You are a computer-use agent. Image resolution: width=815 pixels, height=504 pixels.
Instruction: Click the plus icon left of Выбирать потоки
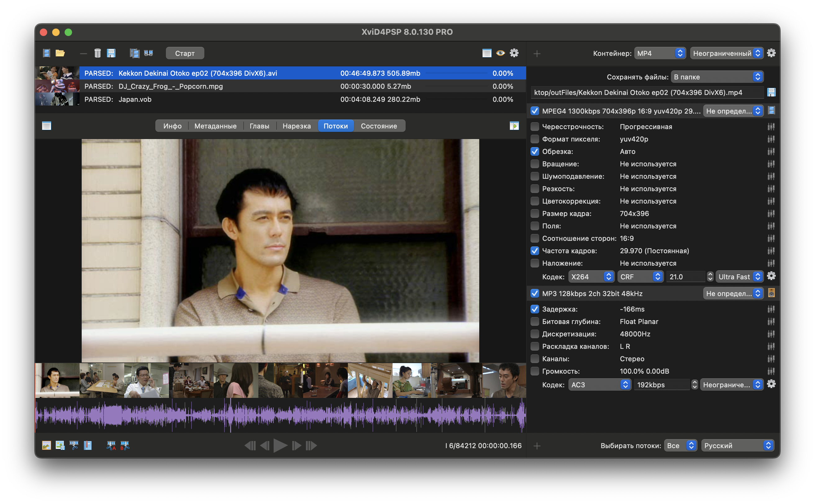(x=537, y=446)
